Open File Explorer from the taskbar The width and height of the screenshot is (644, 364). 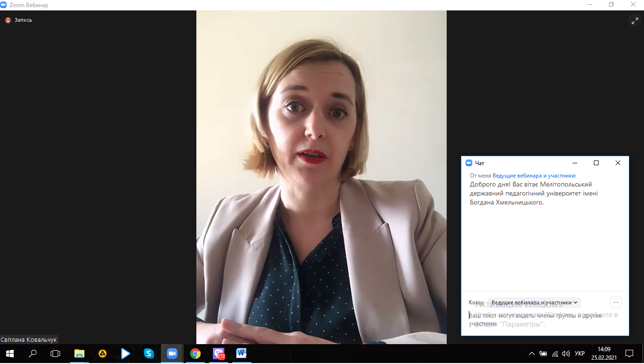point(79,354)
